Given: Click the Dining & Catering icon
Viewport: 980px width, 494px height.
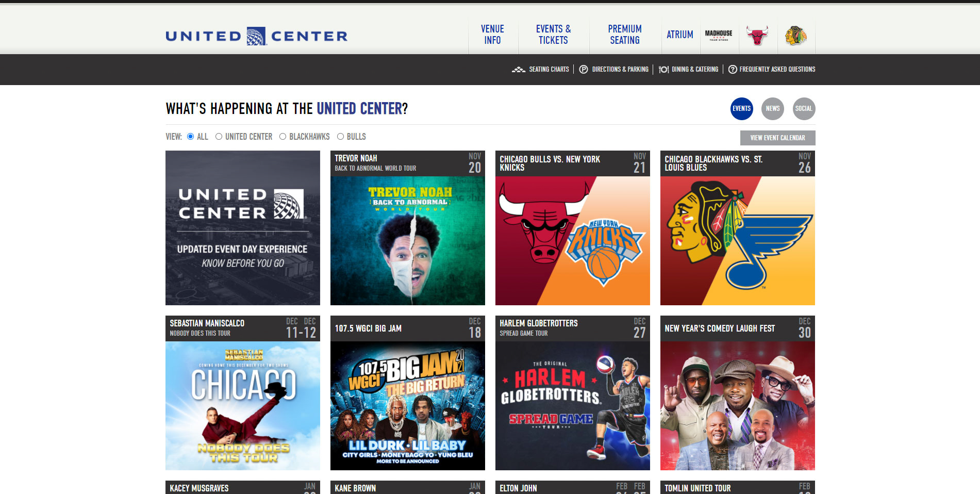Looking at the screenshot, I should coord(664,69).
